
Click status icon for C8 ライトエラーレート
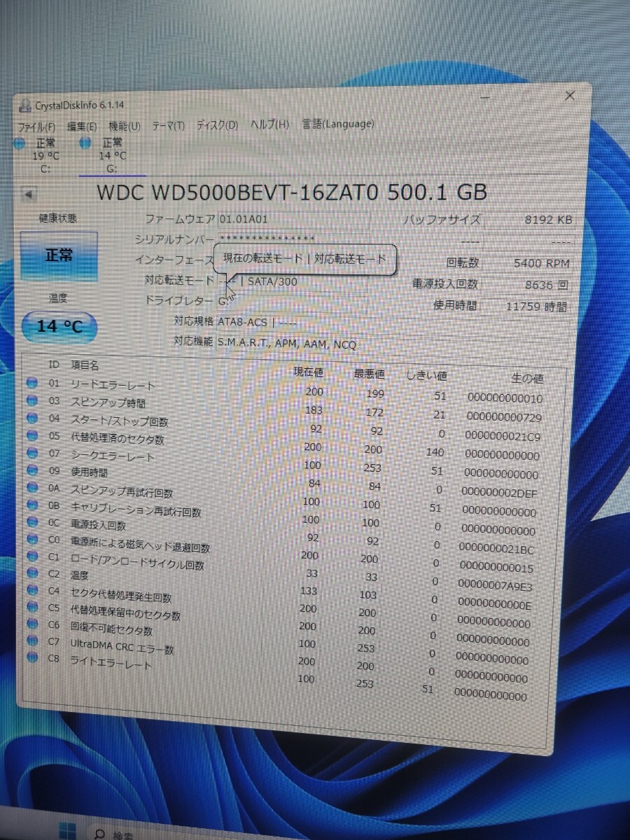[31, 657]
